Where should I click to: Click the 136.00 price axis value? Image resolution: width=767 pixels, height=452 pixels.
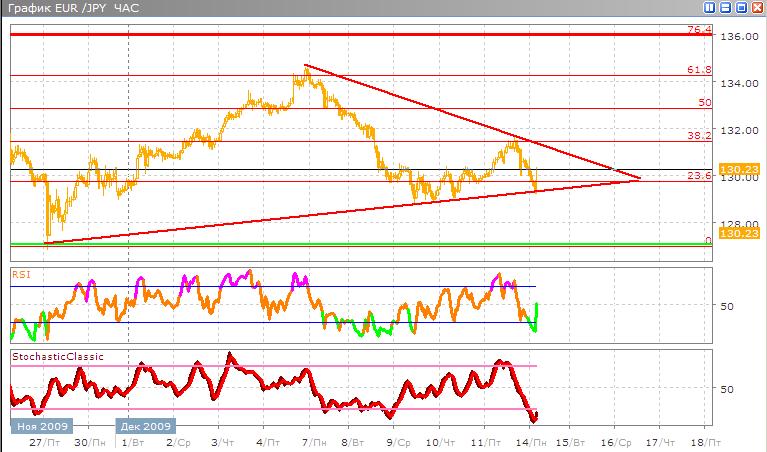740,37
